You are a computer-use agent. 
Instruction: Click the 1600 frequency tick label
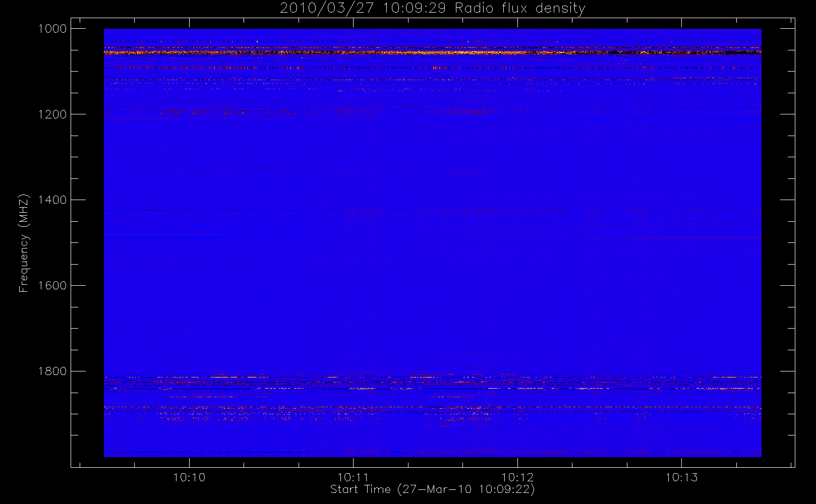(x=52, y=286)
